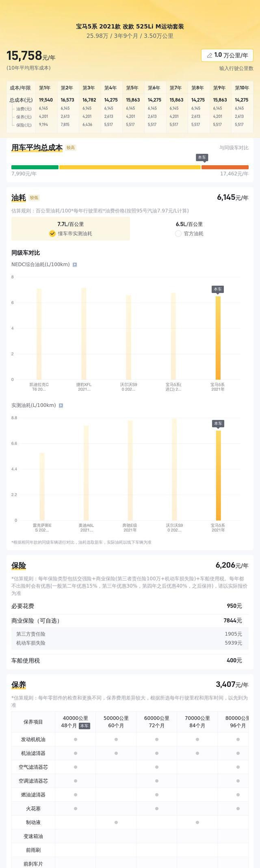Click the 较低 badge next to 油耗
The width and height of the screenshot is (260, 868).
coord(34,198)
